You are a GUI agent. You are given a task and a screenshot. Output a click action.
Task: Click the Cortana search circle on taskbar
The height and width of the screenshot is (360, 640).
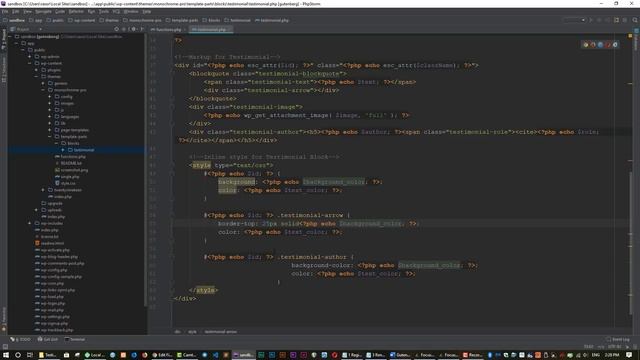pos(18,355)
